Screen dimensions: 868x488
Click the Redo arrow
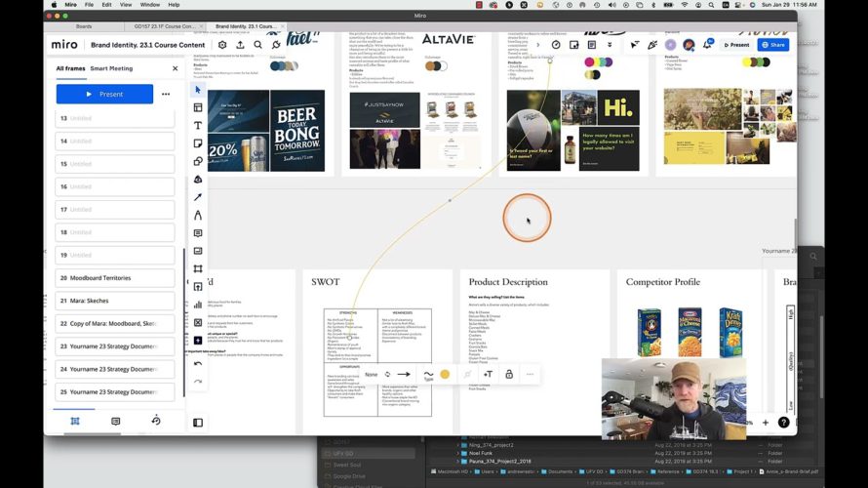pos(198,382)
